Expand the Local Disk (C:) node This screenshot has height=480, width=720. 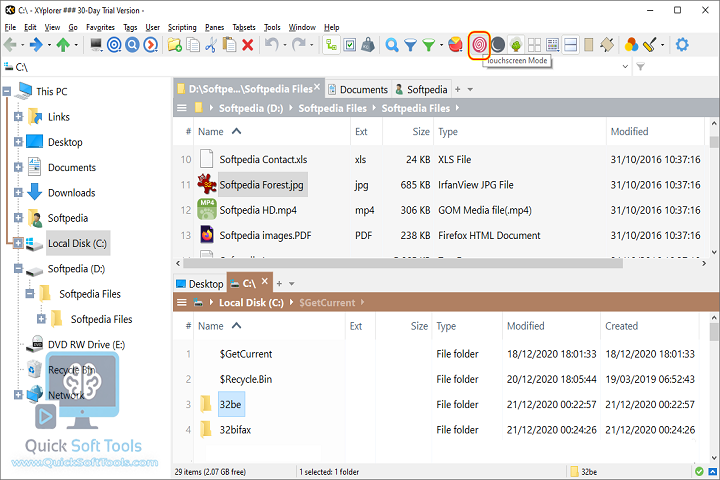[x=18, y=243]
